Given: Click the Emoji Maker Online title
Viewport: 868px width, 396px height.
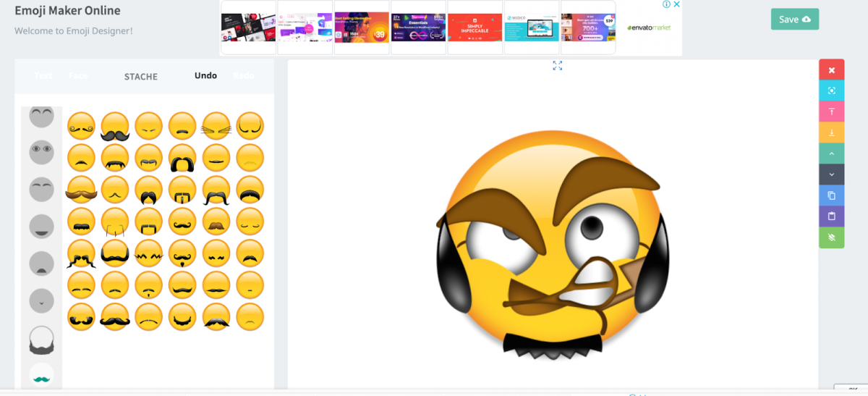Looking at the screenshot, I should [67, 11].
